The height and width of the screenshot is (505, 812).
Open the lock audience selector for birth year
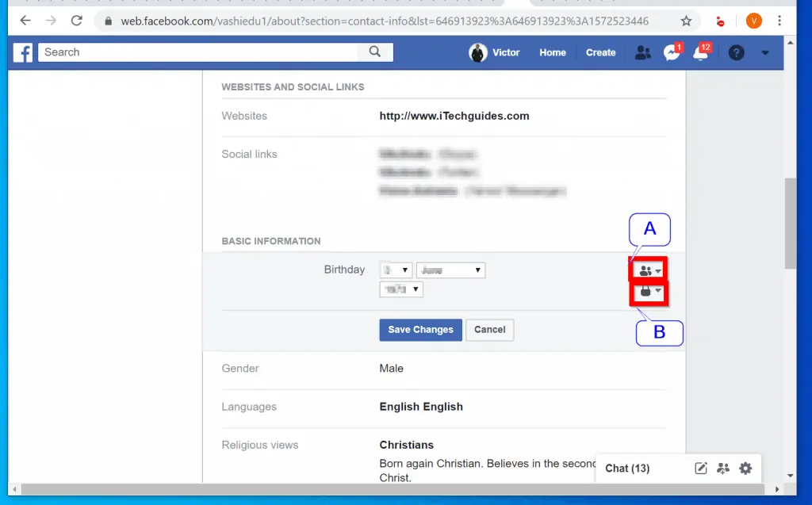click(x=649, y=291)
